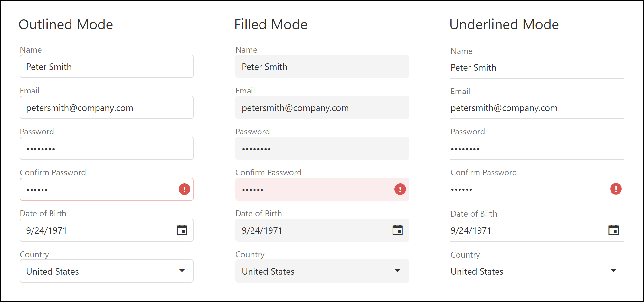Open the calendar in Outlined Date of Birth
Image resolution: width=644 pixels, height=302 pixels.
click(182, 230)
